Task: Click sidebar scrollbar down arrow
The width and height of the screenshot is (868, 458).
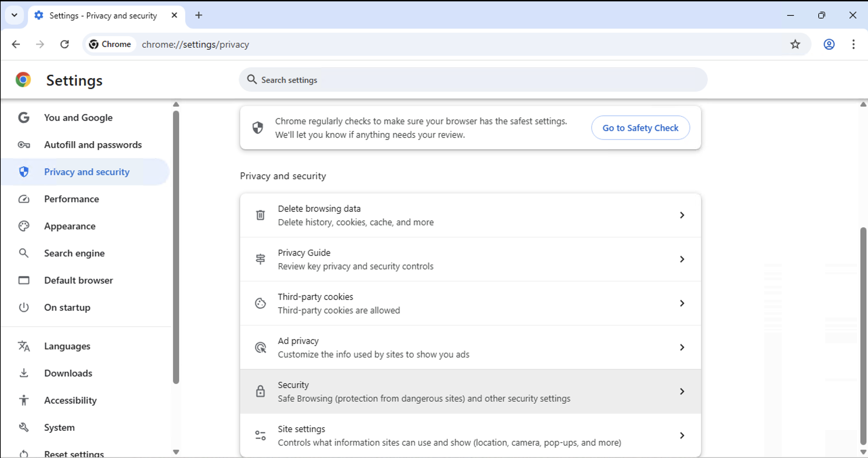Action: point(176,452)
